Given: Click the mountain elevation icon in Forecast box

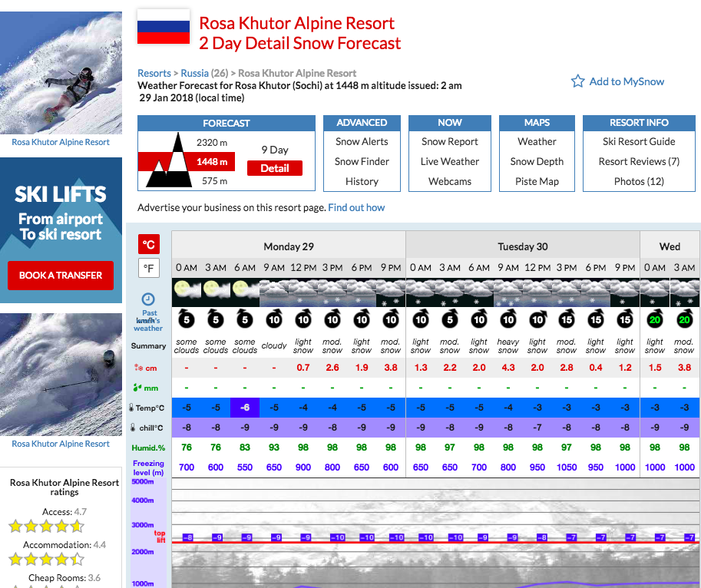Looking at the screenshot, I should click(168, 160).
